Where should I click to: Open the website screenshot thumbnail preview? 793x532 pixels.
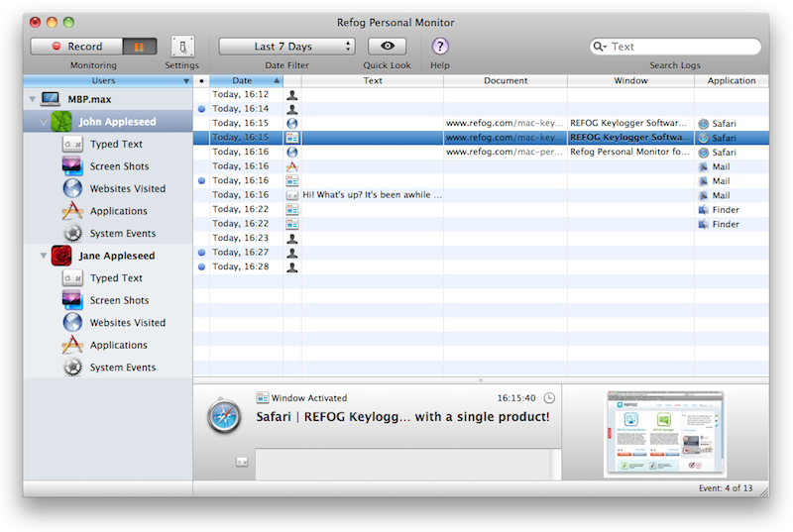[x=665, y=431]
